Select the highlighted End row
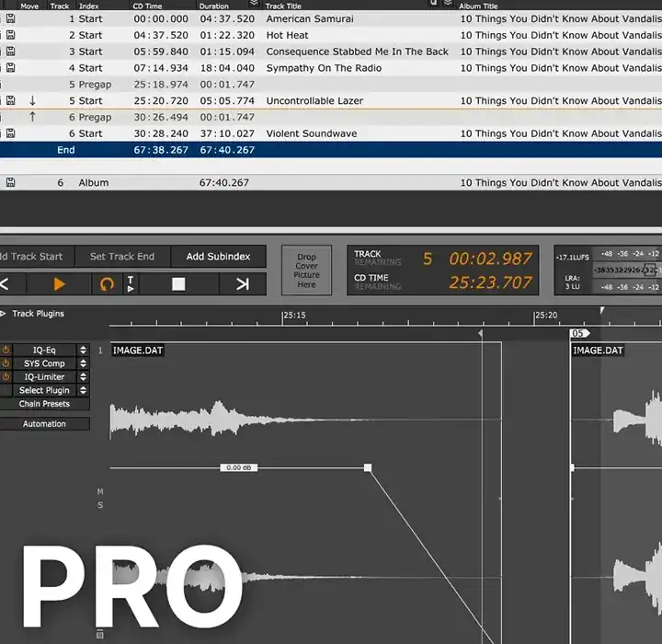 pos(331,150)
